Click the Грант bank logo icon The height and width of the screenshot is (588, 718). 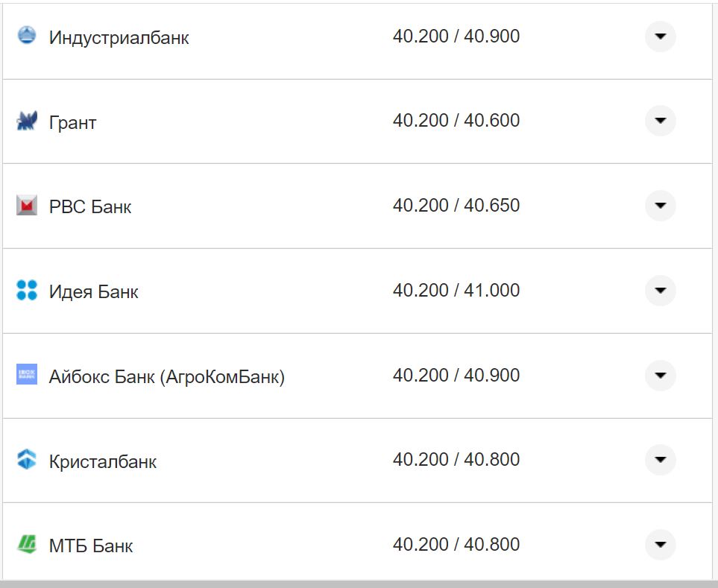click(27, 121)
